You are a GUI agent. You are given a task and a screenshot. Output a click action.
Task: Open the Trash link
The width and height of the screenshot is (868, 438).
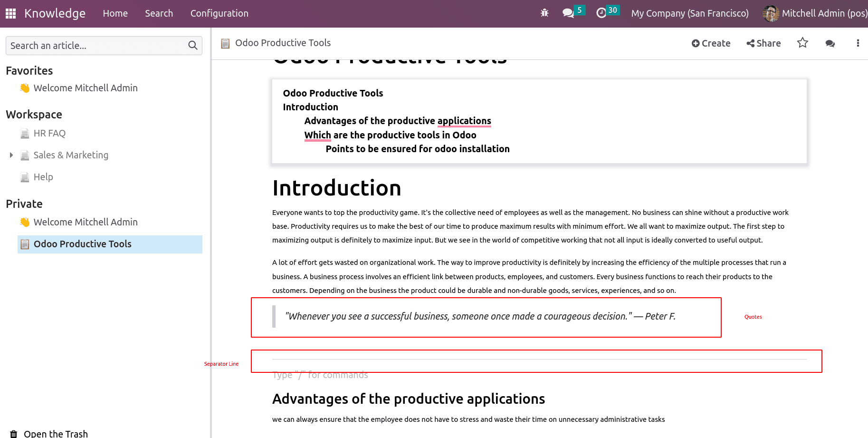click(56, 434)
